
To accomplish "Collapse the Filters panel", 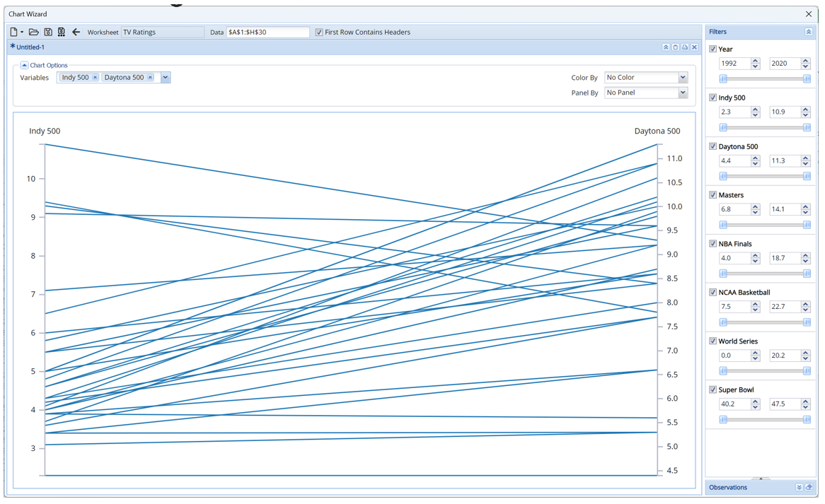I will [808, 32].
